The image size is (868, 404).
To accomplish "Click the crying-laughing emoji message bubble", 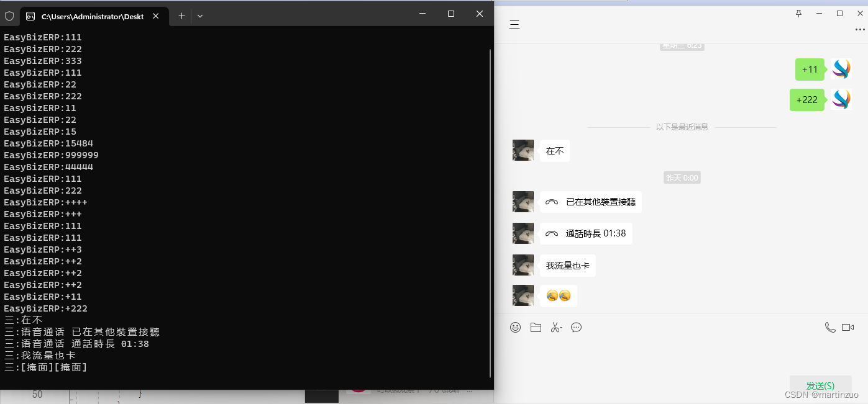I will coord(559,296).
